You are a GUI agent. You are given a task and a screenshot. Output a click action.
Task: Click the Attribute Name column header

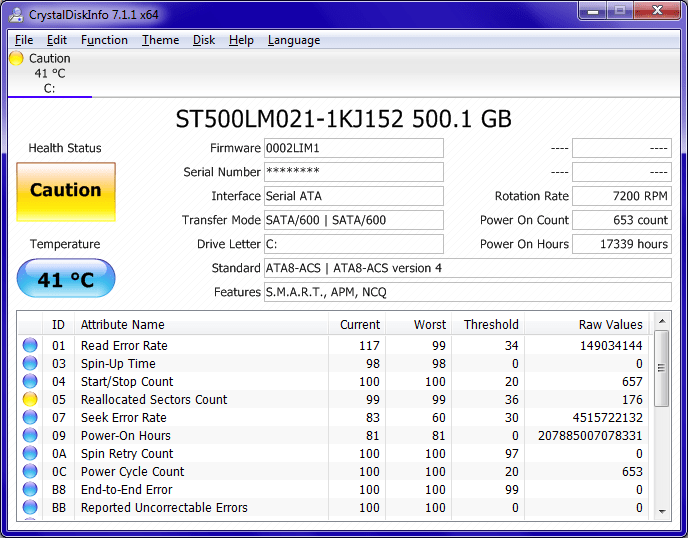click(200, 324)
